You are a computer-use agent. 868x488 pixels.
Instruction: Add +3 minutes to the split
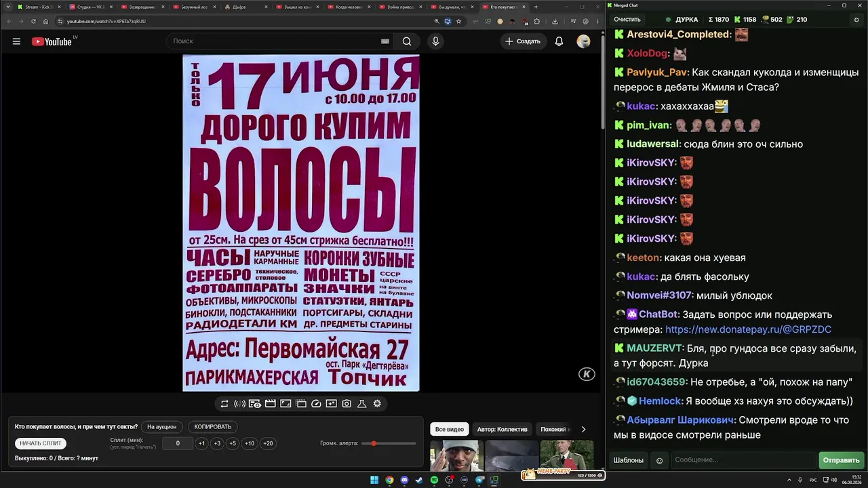[x=217, y=443]
